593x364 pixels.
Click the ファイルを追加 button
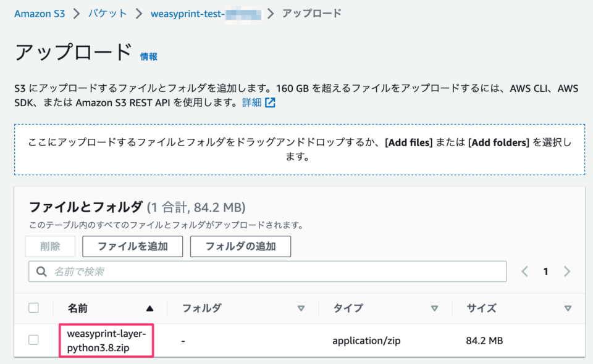(x=133, y=247)
